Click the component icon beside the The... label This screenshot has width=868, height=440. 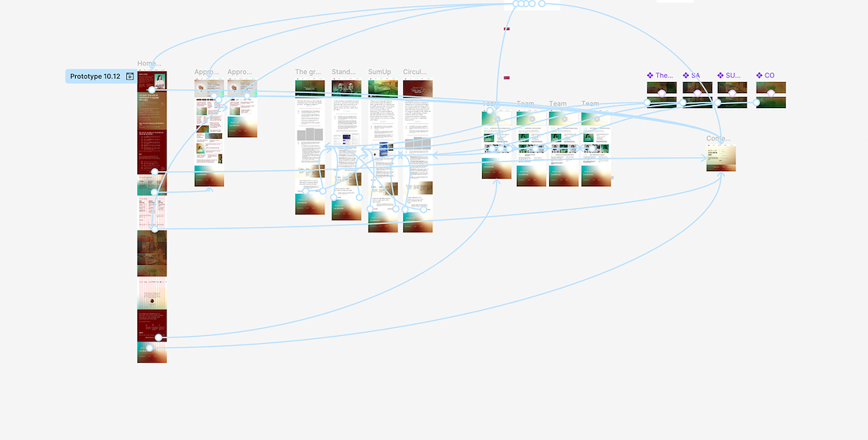(650, 75)
